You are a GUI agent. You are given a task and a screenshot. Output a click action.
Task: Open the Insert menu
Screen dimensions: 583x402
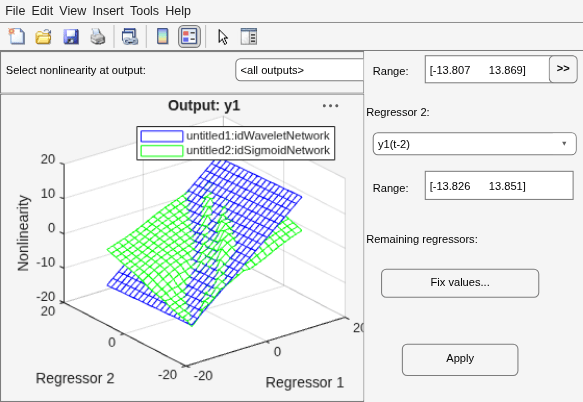pyautogui.click(x=108, y=11)
